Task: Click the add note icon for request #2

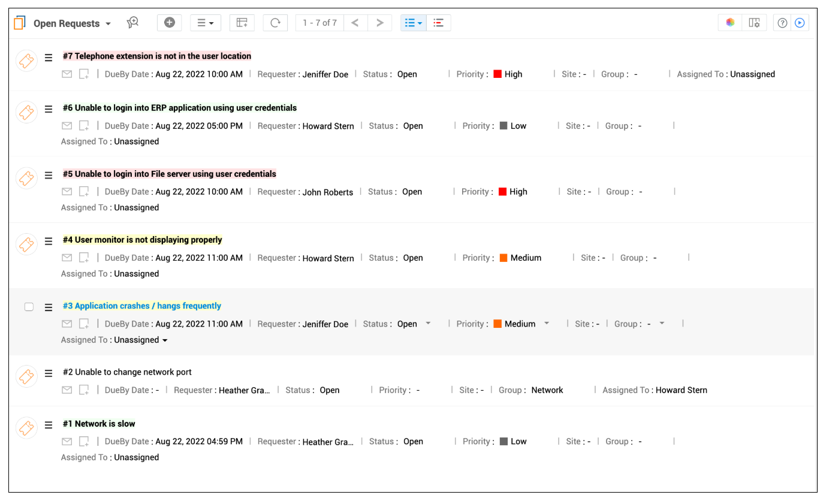Action: pos(85,390)
